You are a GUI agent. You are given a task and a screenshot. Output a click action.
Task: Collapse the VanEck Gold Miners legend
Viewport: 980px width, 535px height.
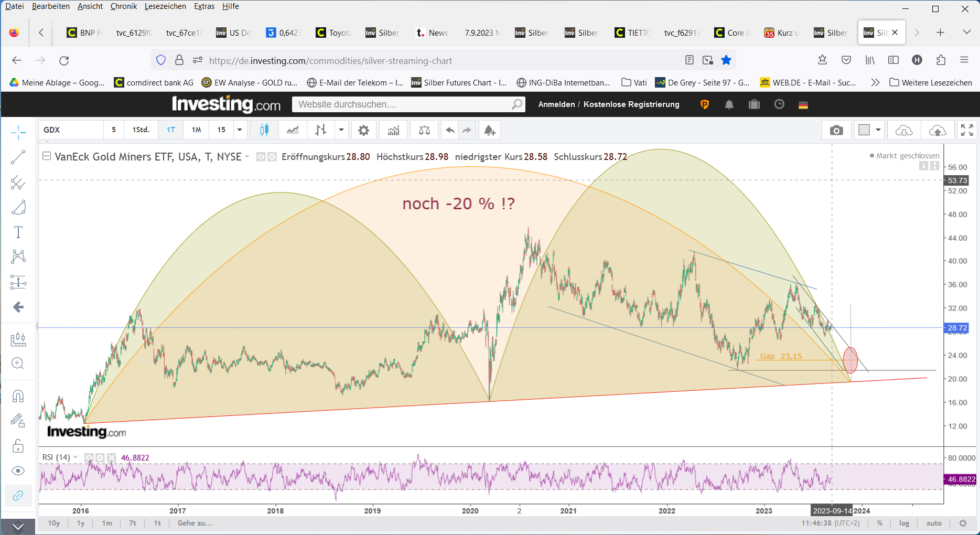pos(47,156)
